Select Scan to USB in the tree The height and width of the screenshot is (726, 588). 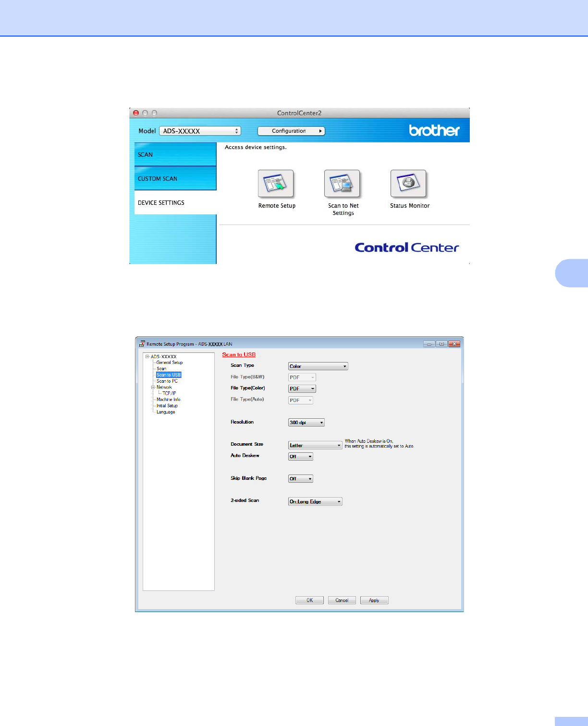tap(169, 375)
